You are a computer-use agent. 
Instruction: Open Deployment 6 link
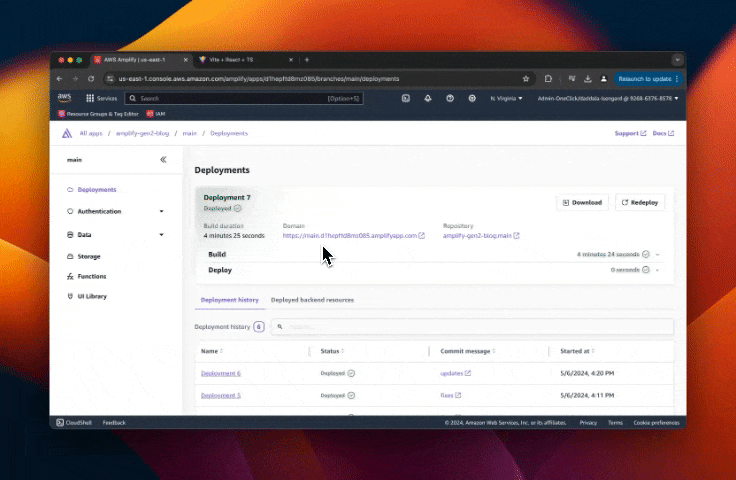click(x=221, y=373)
